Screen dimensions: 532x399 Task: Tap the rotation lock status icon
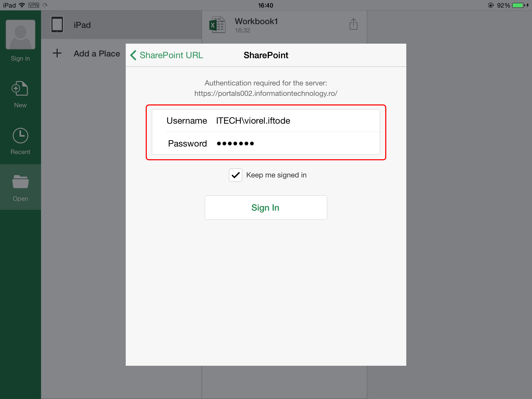tap(491, 5)
